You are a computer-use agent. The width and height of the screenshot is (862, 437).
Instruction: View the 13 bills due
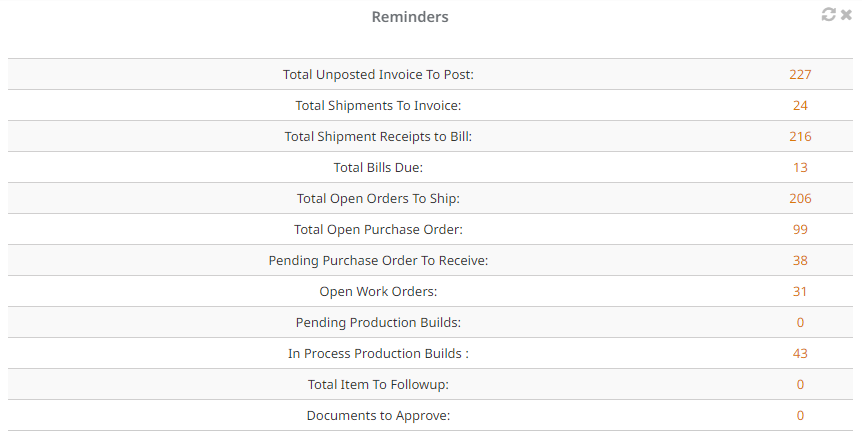pyautogui.click(x=800, y=167)
